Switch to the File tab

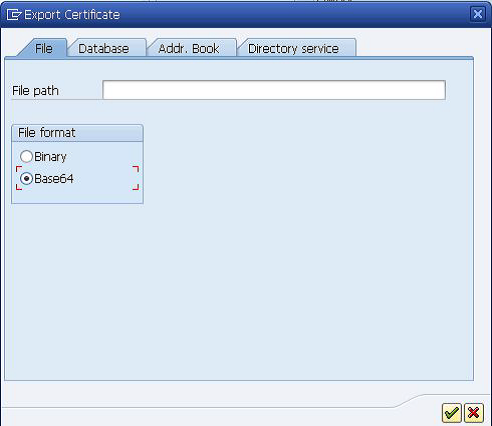pyautogui.click(x=44, y=49)
